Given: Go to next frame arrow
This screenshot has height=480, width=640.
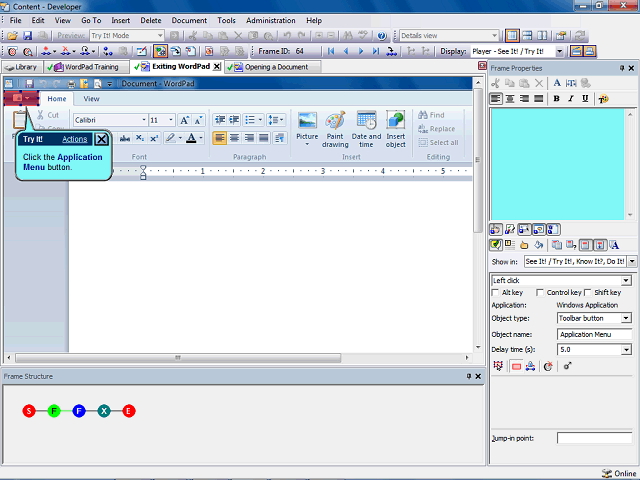Looking at the screenshot, I should [x=361, y=51].
